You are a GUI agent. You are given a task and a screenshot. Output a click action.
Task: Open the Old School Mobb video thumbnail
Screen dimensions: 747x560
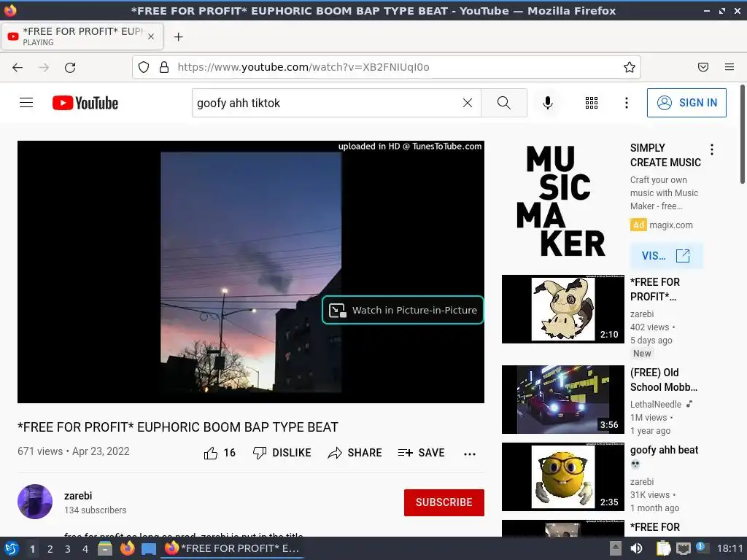(562, 400)
